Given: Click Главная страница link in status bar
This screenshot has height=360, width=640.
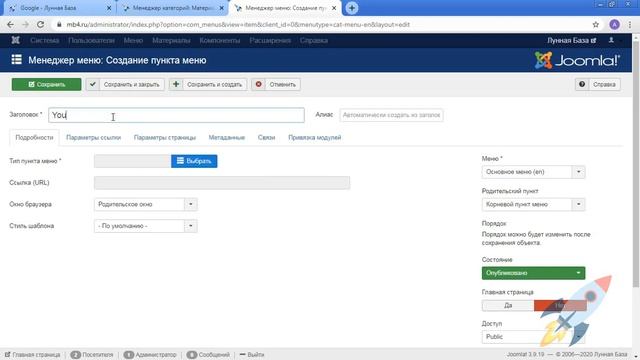Looking at the screenshot, I should point(33,355).
